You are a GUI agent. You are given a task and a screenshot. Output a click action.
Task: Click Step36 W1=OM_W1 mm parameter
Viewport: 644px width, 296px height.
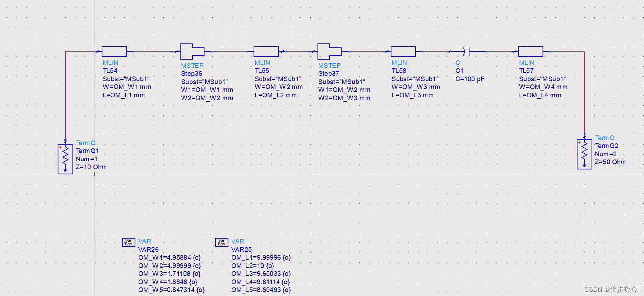click(x=207, y=90)
